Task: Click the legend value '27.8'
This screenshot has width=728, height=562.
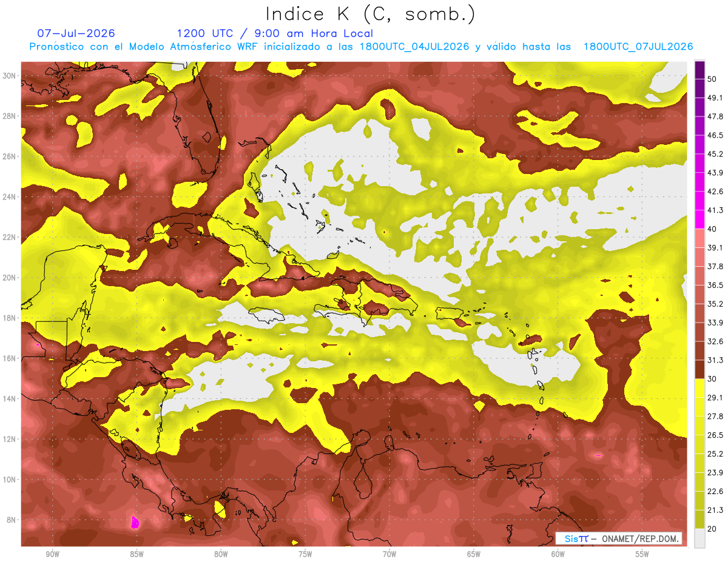Action: (715, 416)
